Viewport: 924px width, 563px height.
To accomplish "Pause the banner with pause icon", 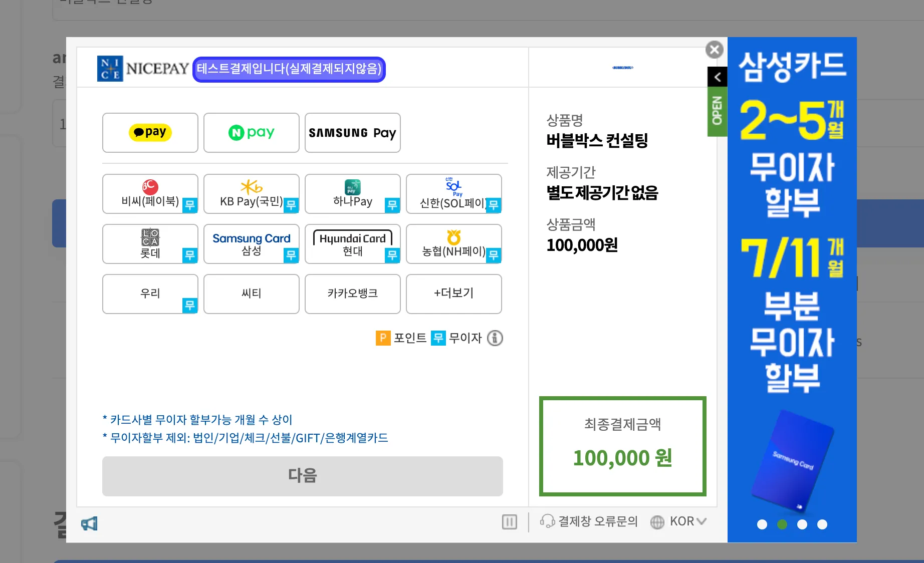I will [x=510, y=522].
